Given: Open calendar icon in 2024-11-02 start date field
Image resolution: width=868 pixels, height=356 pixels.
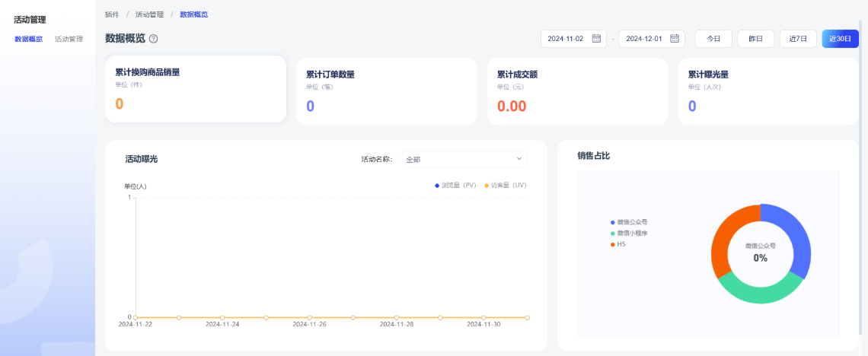Looking at the screenshot, I should [596, 39].
